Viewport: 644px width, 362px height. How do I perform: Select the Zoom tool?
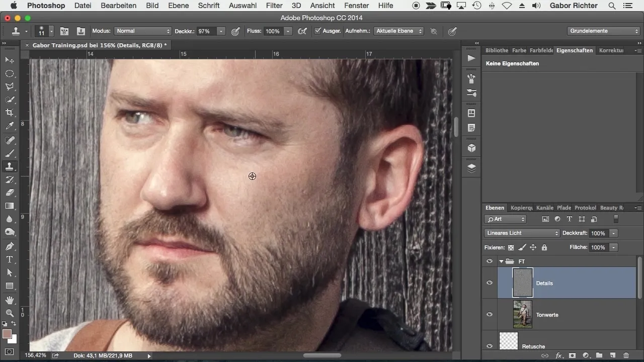coord(10,313)
